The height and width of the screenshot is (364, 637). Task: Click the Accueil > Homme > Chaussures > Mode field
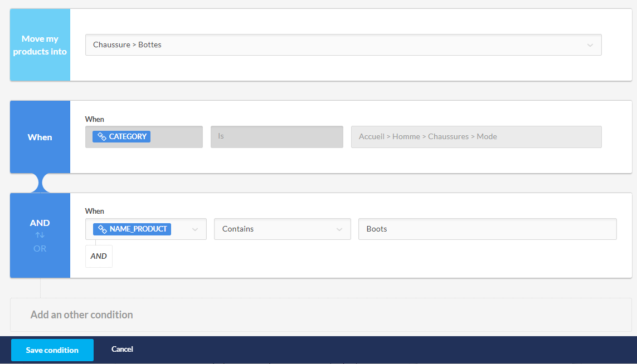[476, 137]
